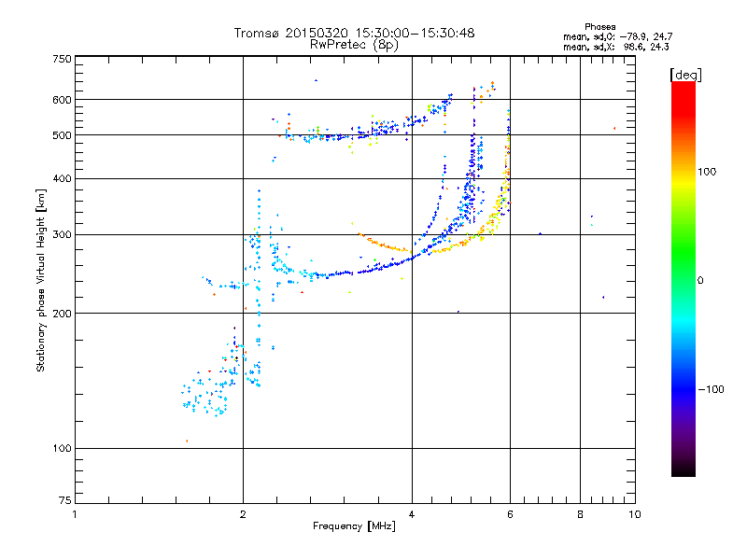Screen dimensions: 747x560
Task: Click the 'RwPretec (8p)' subtitle
Action: (x=354, y=45)
